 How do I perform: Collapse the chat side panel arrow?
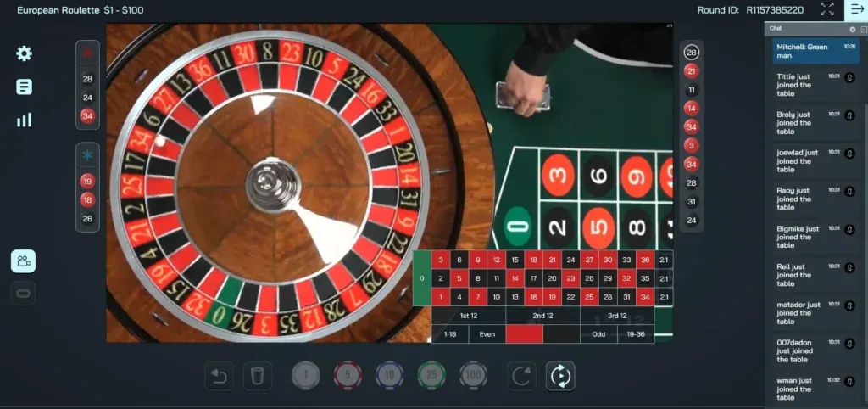[x=856, y=9]
